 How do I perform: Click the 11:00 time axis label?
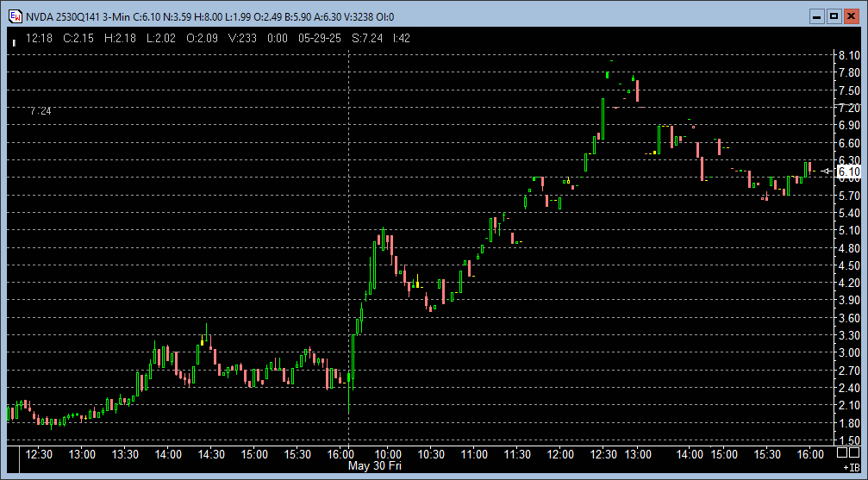474,454
